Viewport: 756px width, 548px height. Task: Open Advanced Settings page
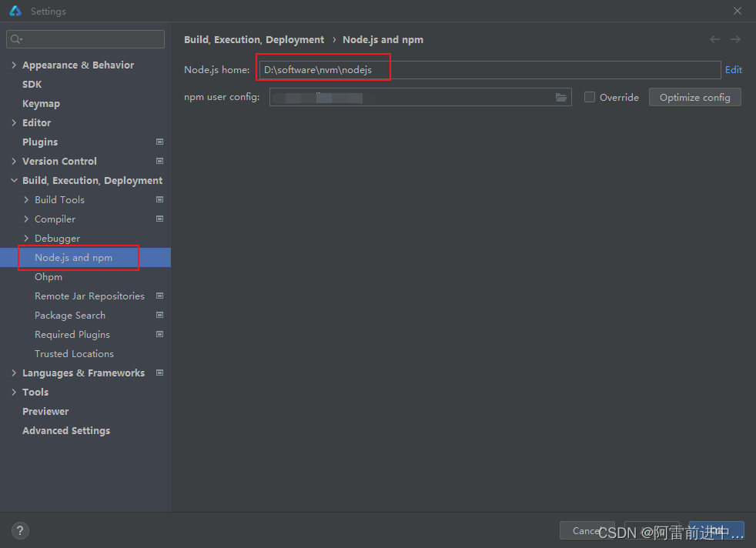point(66,431)
